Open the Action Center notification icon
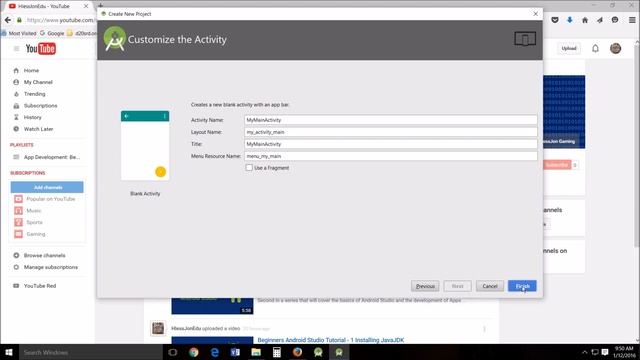The image size is (640, 360). pos(605,352)
